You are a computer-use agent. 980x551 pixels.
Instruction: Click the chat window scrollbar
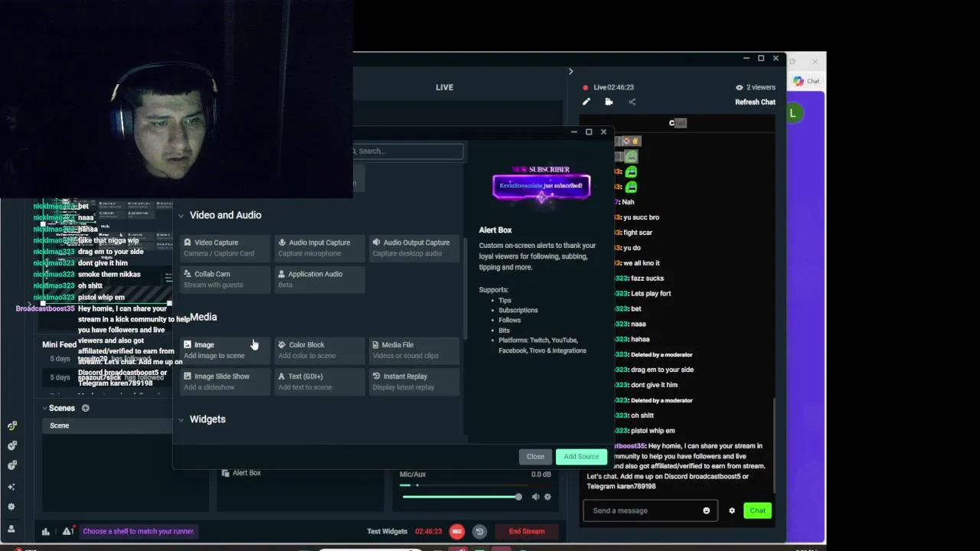coord(774,444)
